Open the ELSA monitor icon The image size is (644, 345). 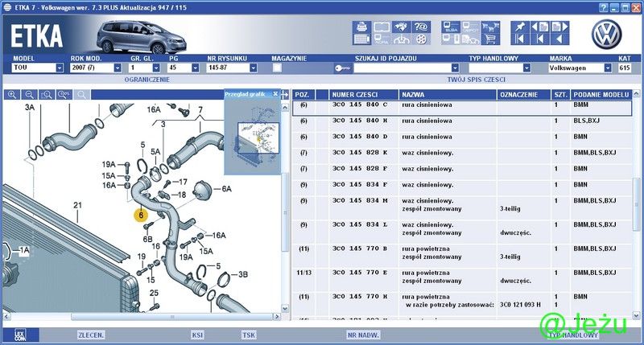(451, 27)
